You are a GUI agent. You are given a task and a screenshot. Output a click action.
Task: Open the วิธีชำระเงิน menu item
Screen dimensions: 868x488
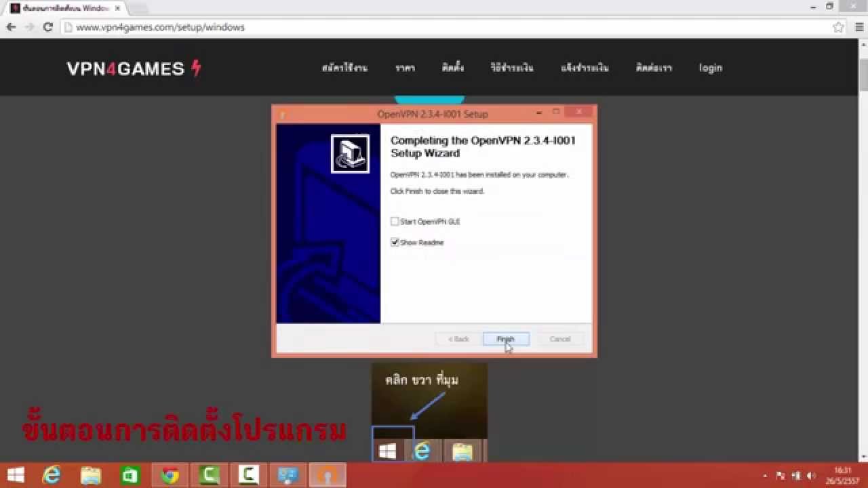[x=512, y=68]
